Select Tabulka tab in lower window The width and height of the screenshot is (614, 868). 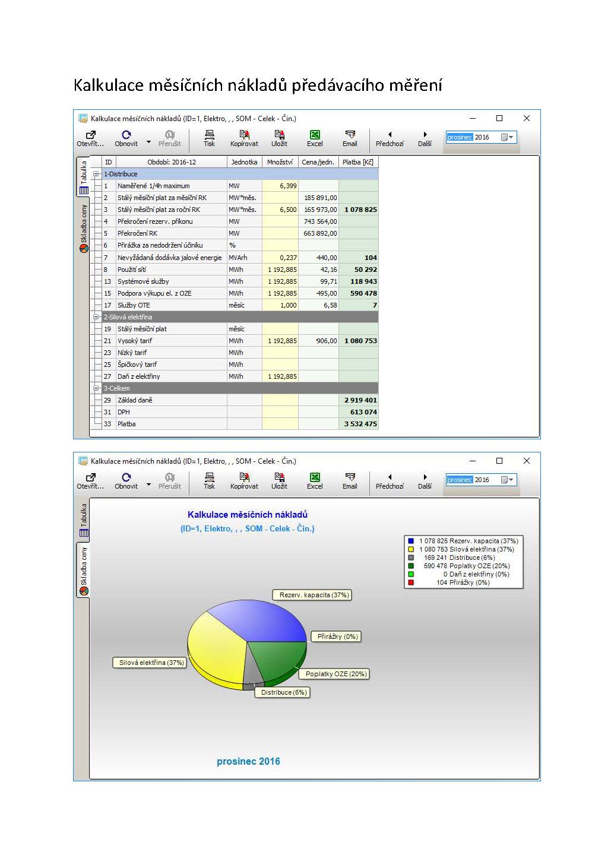(x=83, y=519)
